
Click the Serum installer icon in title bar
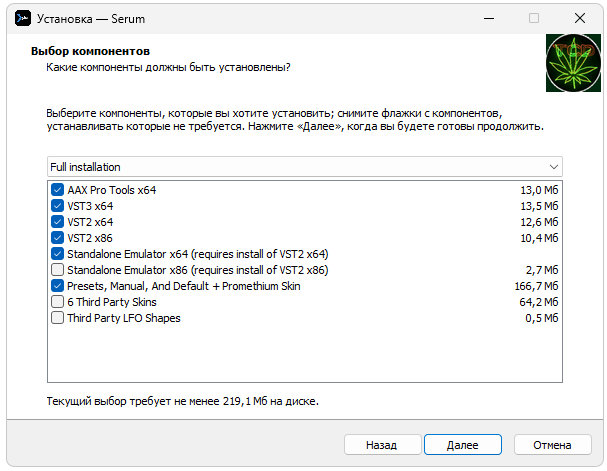[x=19, y=18]
